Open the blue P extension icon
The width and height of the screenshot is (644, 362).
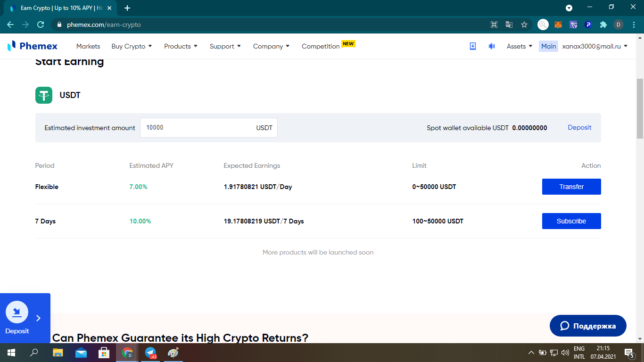pyautogui.click(x=588, y=25)
